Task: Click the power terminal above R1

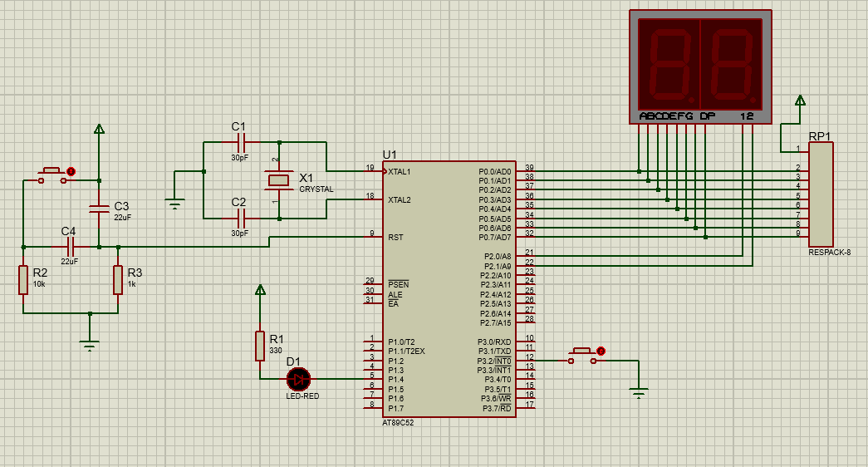Action: coord(260,290)
